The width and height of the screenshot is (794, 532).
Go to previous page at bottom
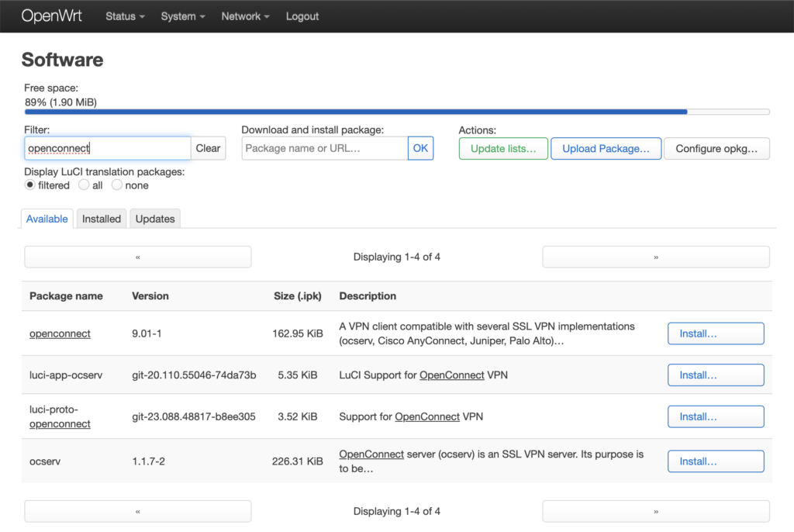pyautogui.click(x=138, y=511)
